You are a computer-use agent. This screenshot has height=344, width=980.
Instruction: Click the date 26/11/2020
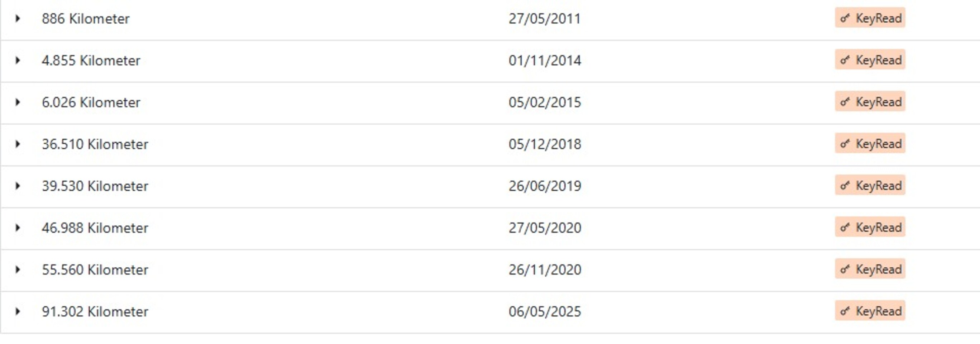(x=545, y=270)
